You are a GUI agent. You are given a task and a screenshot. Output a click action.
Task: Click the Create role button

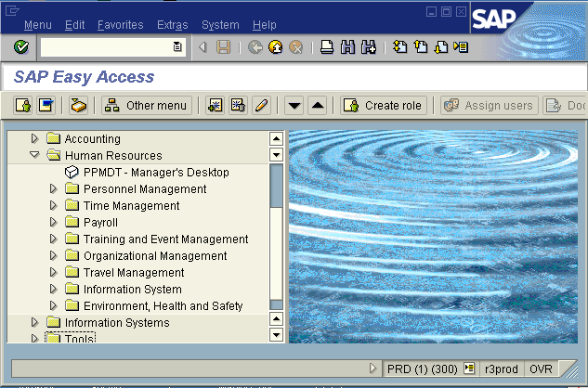383,105
